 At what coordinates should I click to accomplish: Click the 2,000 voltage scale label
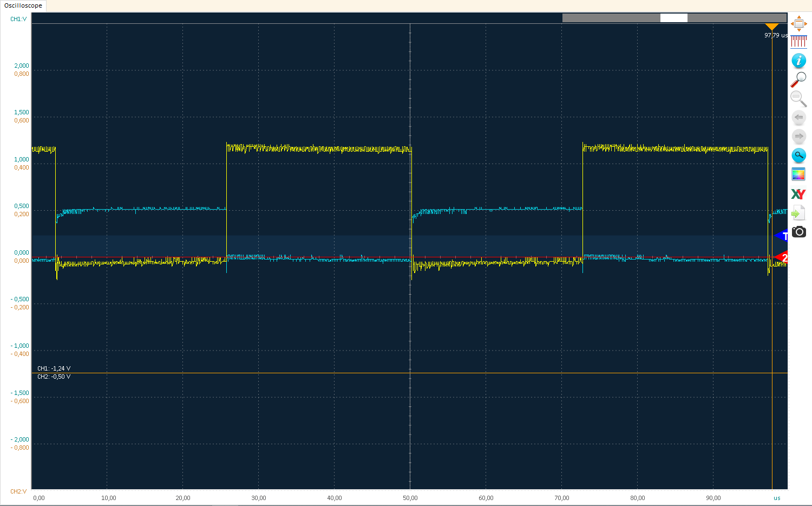(x=22, y=66)
